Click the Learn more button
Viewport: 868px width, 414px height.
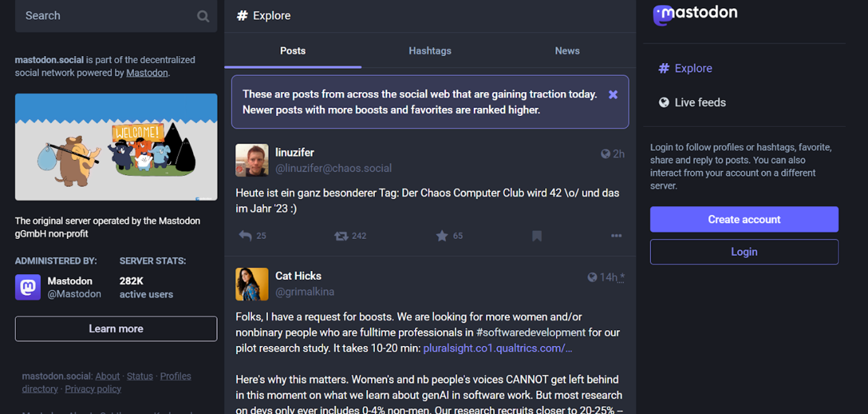pyautogui.click(x=116, y=329)
